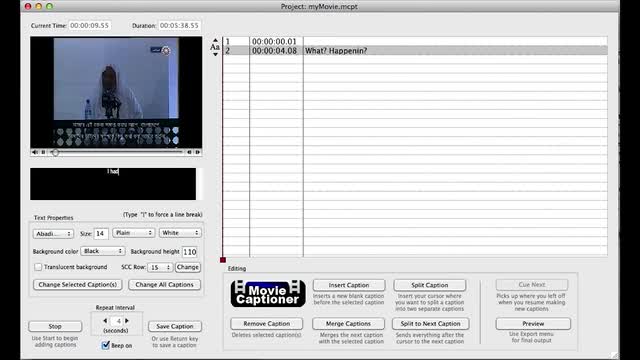Increase caption list text size with up arrow
Screen dimensions: 640x360
pos(215,40)
